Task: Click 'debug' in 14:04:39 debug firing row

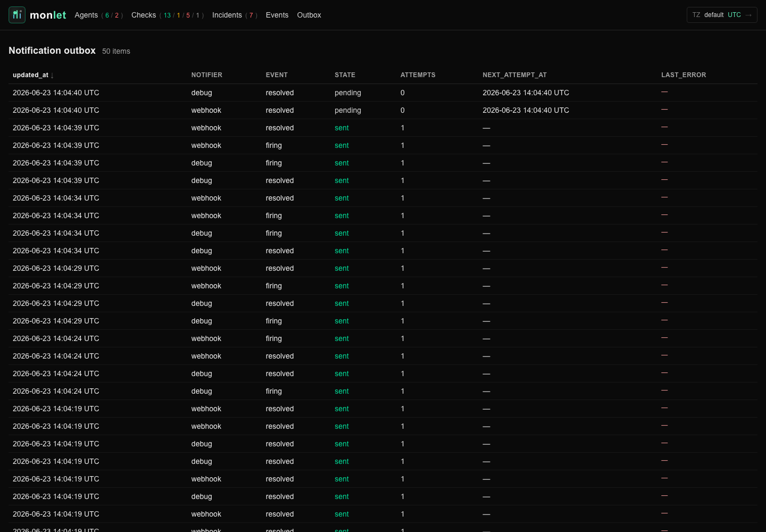Action: (x=202, y=163)
